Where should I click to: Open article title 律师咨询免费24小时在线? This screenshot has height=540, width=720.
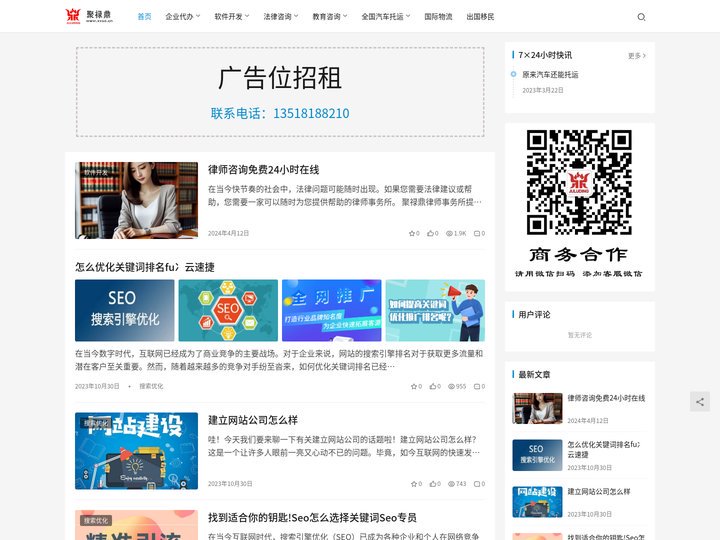coord(264,170)
